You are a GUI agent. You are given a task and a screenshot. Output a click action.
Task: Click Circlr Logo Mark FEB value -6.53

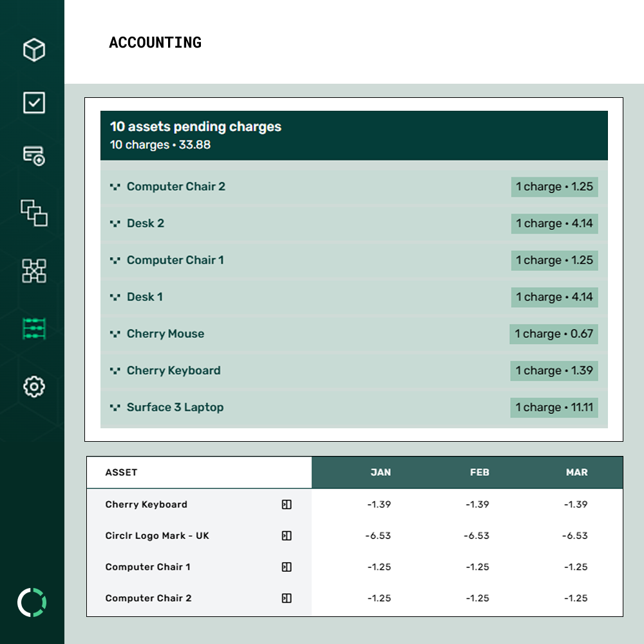click(477, 536)
